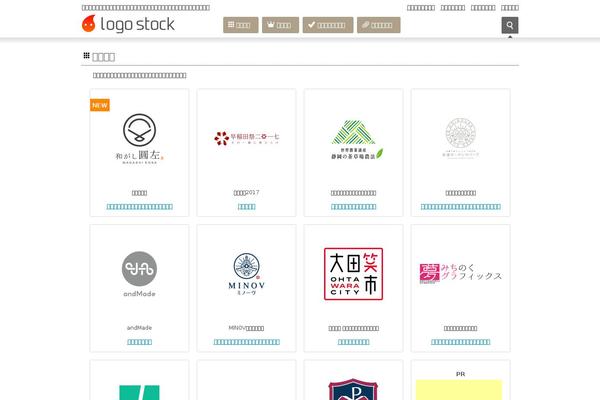The width and height of the screenshot is (600, 400).
Task: Click the title text starting with MINOV
Action: point(246,328)
